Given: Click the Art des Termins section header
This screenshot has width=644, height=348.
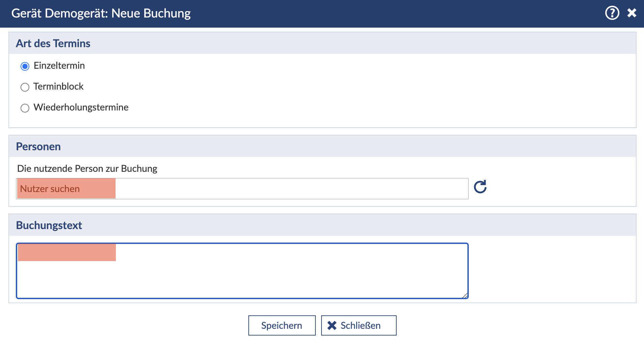Looking at the screenshot, I should point(53,43).
